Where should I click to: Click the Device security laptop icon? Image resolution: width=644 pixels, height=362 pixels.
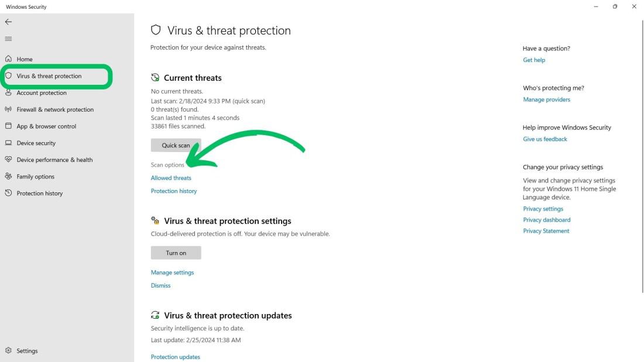[x=8, y=143]
